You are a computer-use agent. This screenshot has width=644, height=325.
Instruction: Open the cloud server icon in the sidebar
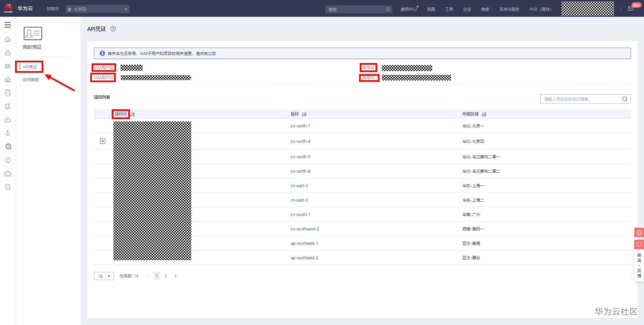(x=8, y=40)
